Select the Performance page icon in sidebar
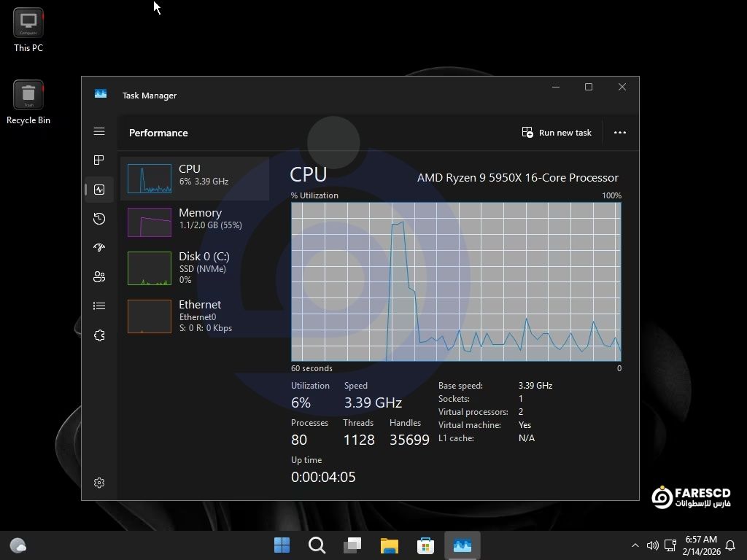The height and width of the screenshot is (560, 747). pyautogui.click(x=99, y=190)
